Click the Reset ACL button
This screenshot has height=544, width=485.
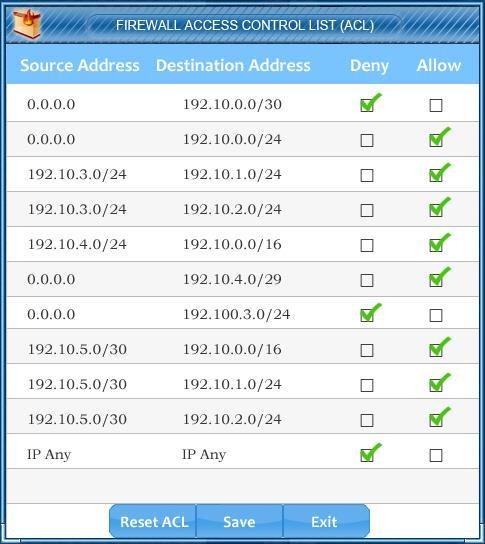pos(153,521)
